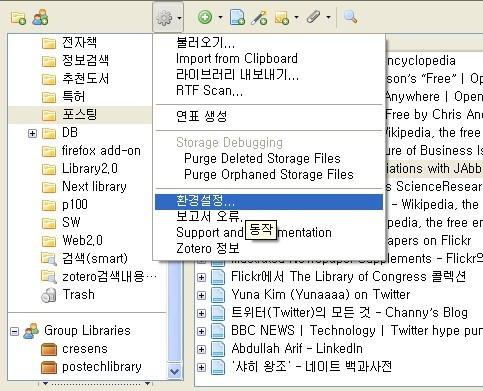Screen dimensions: 483x391
Task: Select the BBC NEWS Technology item
Action: pyautogui.click(x=357, y=331)
